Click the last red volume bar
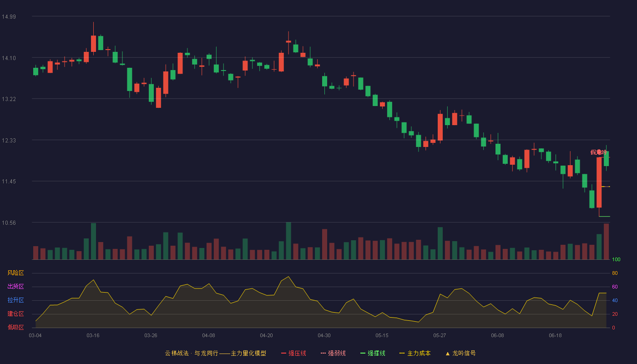The width and height of the screenshot is (637, 364). click(x=606, y=242)
